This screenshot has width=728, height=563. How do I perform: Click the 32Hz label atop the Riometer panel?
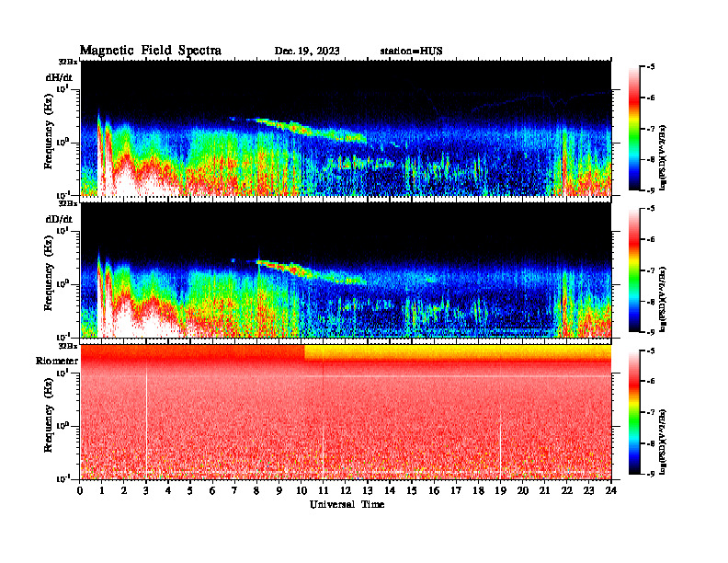68,346
